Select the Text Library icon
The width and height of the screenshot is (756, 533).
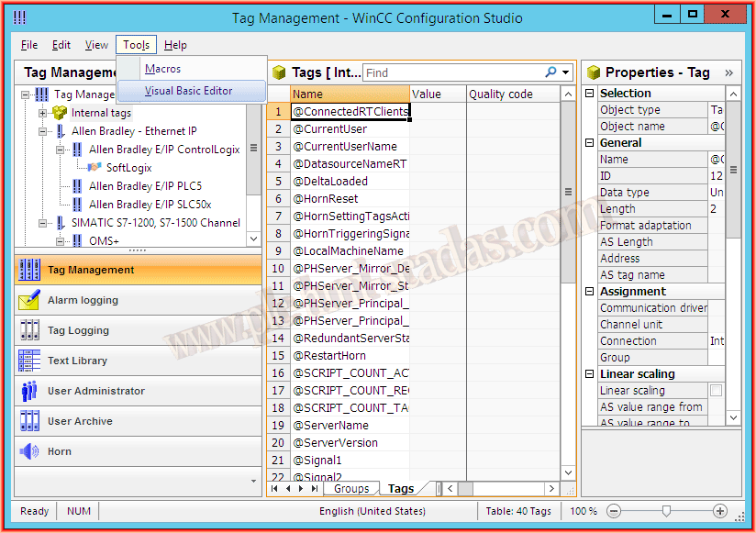[x=29, y=361]
